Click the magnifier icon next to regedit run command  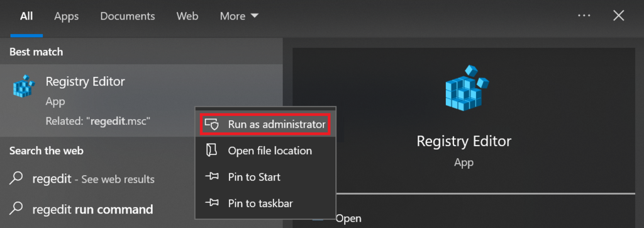point(16,208)
